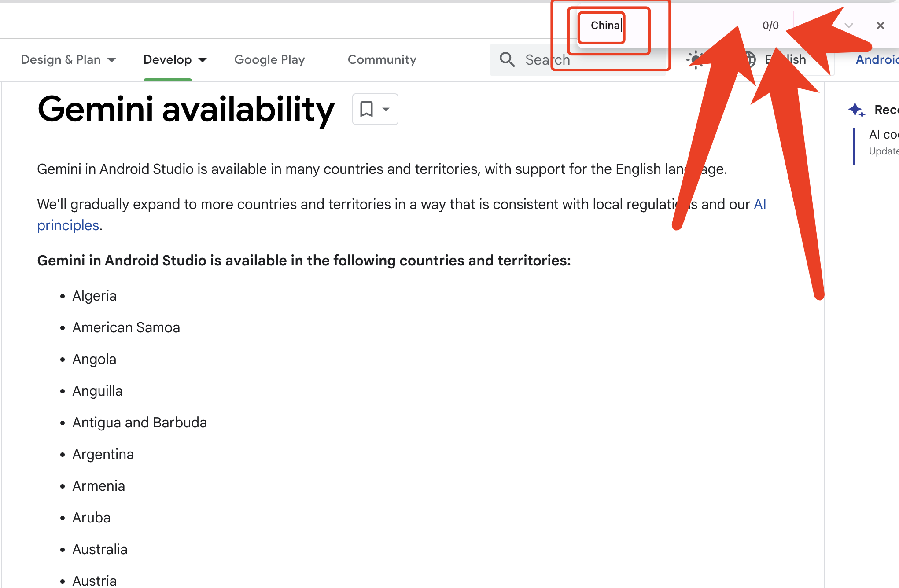Open the bookmark dropdown arrow
899x588 pixels.
pyautogui.click(x=386, y=109)
